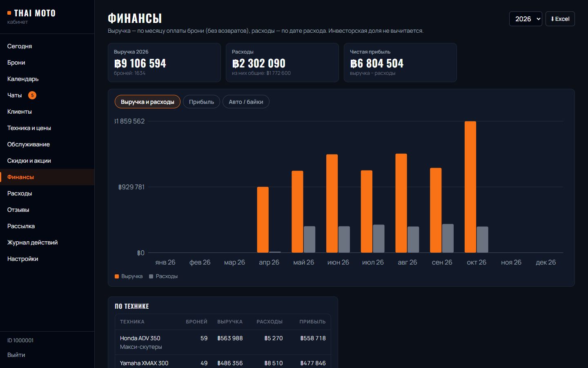Screen dimensions: 588x368
Task: Click the ฿558 718 profit value
Action: point(313,338)
